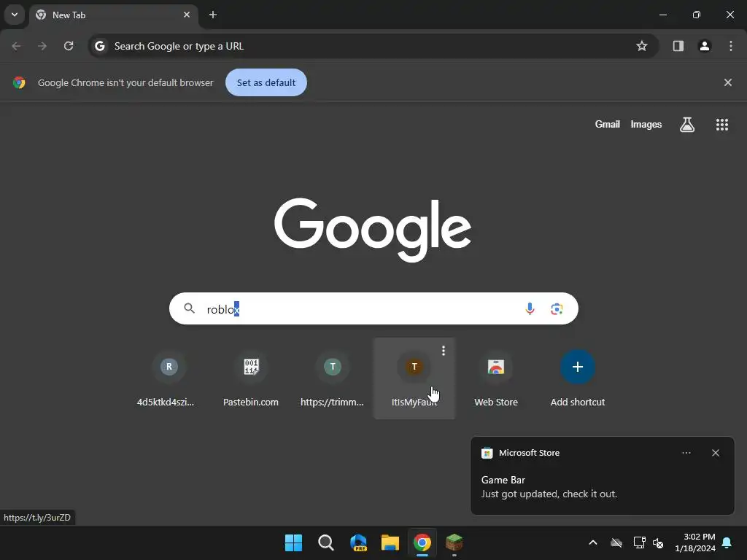The width and height of the screenshot is (747, 560).
Task: Go back with the back arrow
Action: point(16,46)
